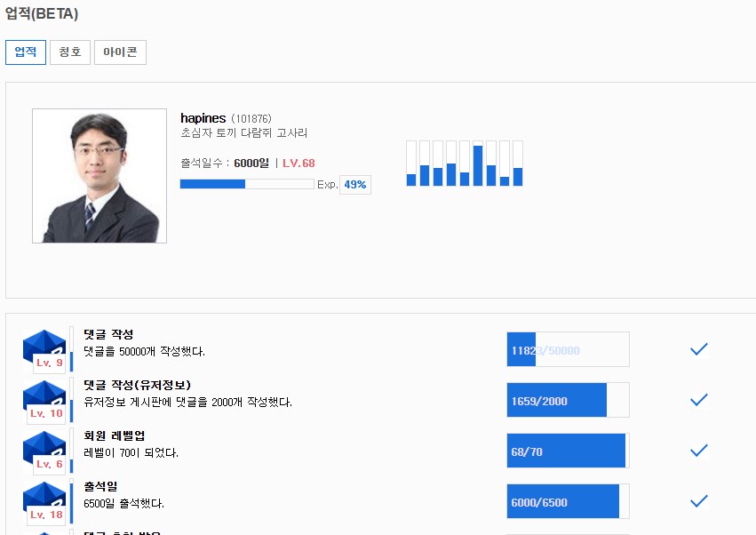This screenshot has width=756, height=535.
Task: Toggle the checkmark for 회원 레벨업 achievement
Action: click(x=699, y=451)
